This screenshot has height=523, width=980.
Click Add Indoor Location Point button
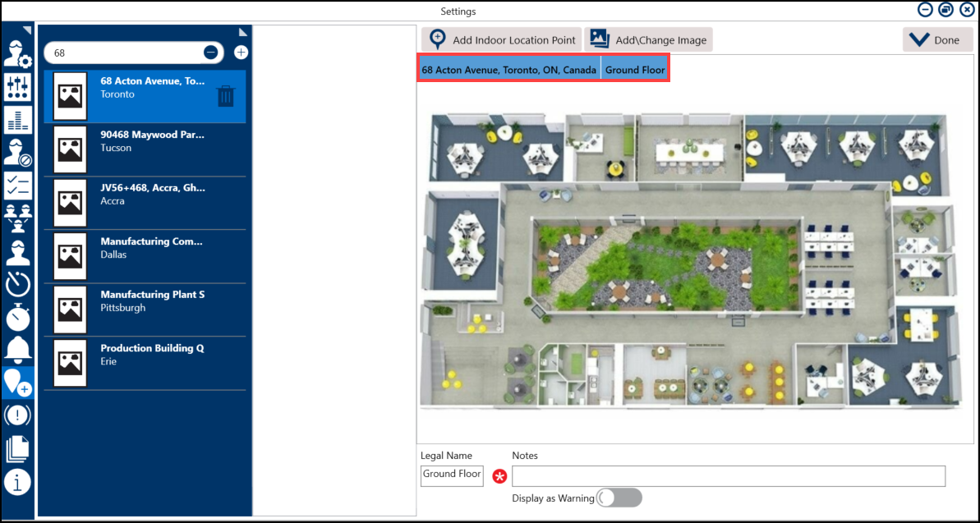502,40
